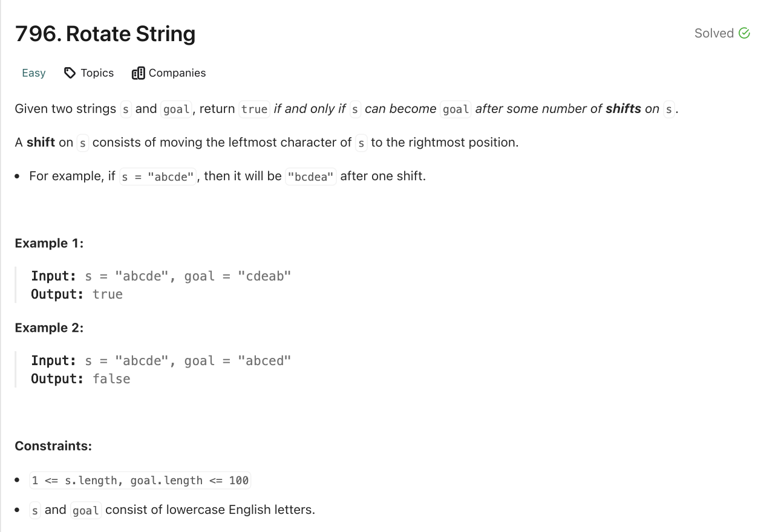Viewport: 761px width, 532px height.
Task: Click the Example 1 heading
Action: (x=49, y=243)
